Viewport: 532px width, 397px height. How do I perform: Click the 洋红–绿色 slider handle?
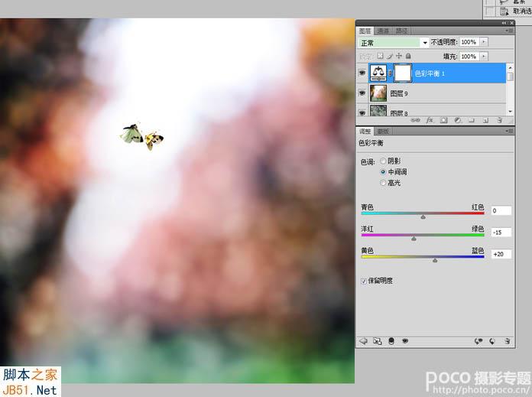[414, 239]
